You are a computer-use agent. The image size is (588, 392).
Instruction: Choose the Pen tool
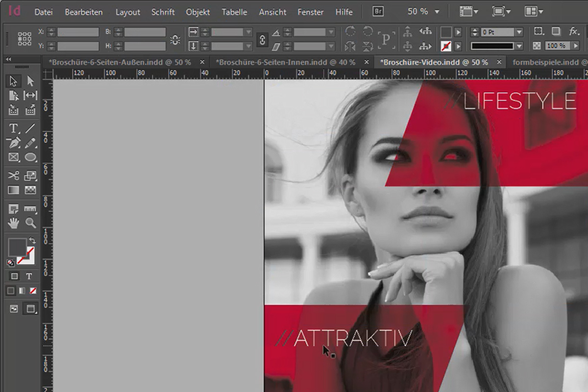tap(14, 143)
